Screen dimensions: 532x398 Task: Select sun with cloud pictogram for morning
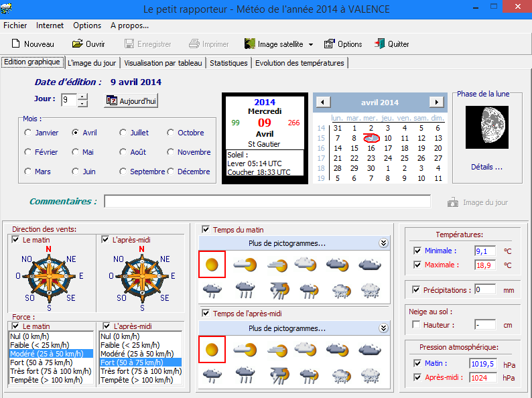coord(245,265)
